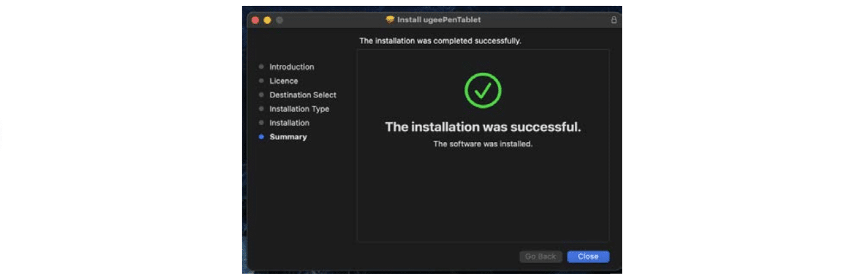Click the 'The installation was successful.' heading
Screen dimensions: 868x278
(483, 127)
